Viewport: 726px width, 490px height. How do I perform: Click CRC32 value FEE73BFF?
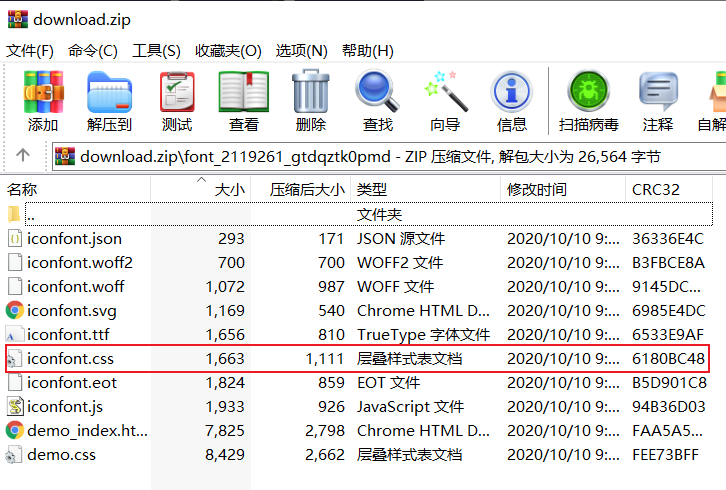(665, 454)
